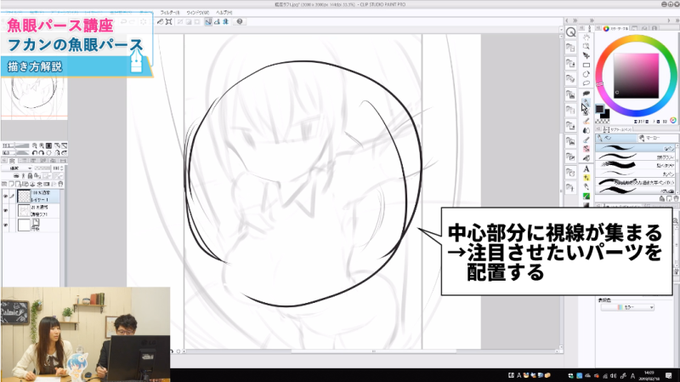Select the thick textured brush stroke in sub tool list
Screen dimensions: 680x382
point(636,165)
